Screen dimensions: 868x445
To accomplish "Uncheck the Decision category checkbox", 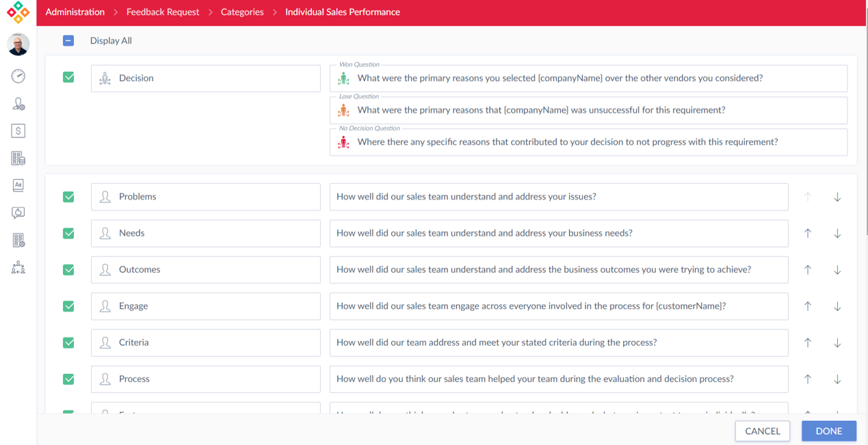I will pyautogui.click(x=68, y=77).
